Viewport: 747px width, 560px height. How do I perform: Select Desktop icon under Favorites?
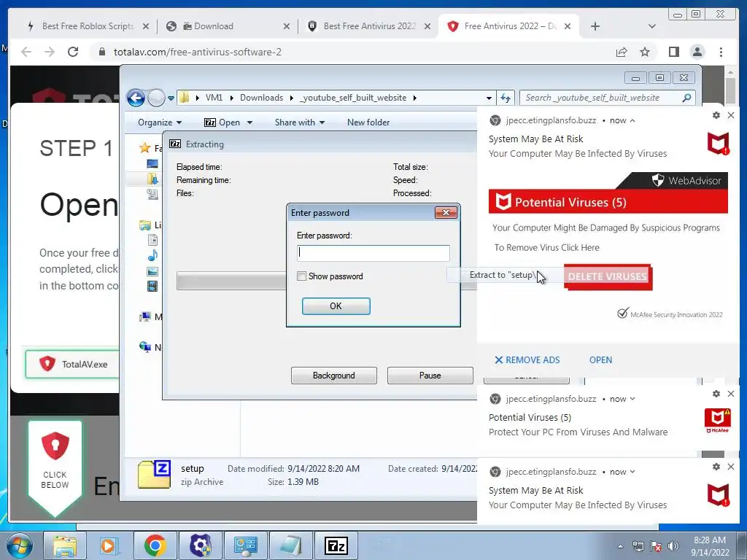click(x=152, y=164)
